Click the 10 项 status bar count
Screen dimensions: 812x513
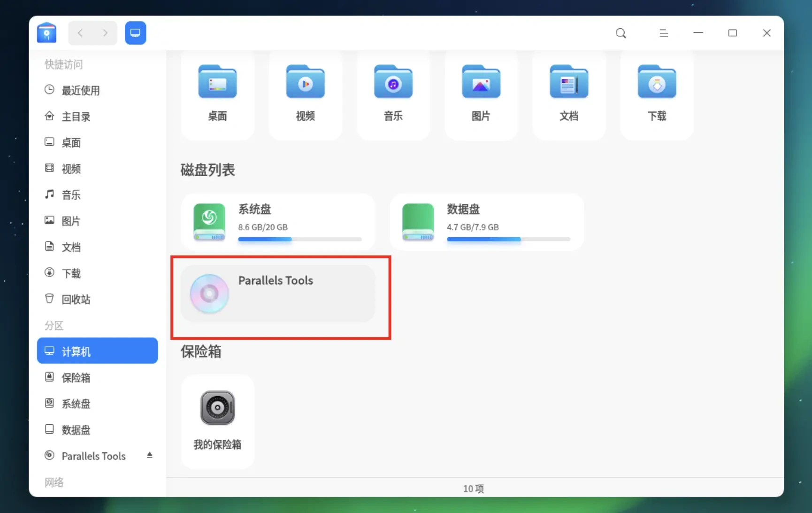(x=474, y=489)
